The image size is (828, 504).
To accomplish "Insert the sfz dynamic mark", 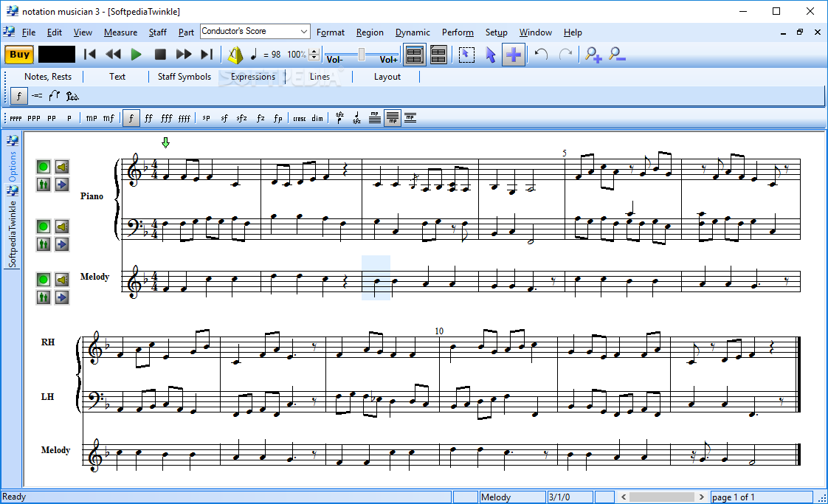I will click(x=241, y=118).
